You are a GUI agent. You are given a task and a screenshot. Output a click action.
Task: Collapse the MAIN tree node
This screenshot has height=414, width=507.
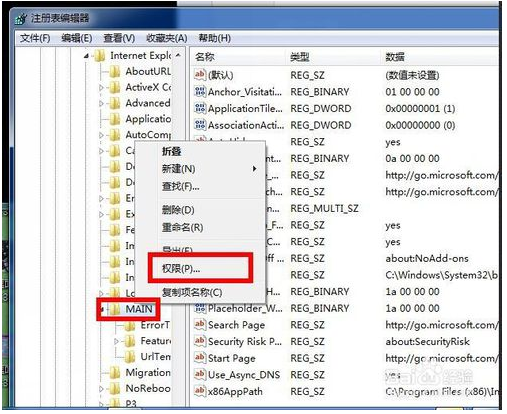click(102, 310)
